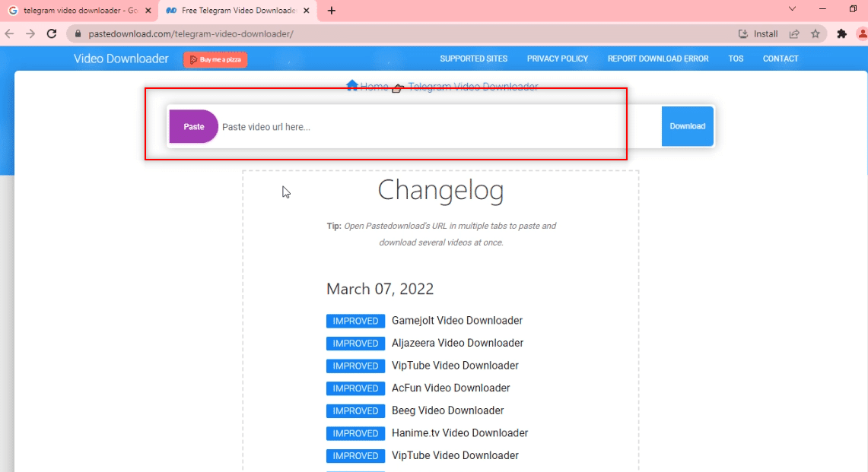The width and height of the screenshot is (868, 472).
Task: Follow the Telegram Video Downloader breadcrumb link
Action: coord(473,86)
